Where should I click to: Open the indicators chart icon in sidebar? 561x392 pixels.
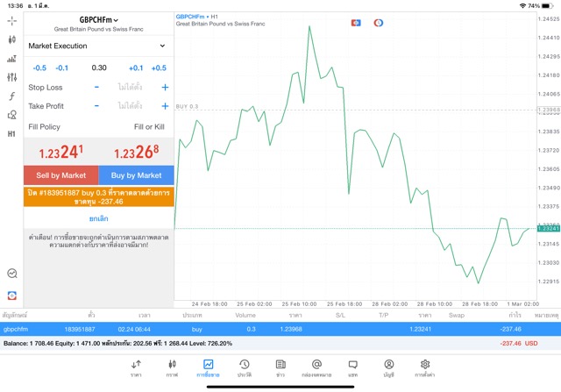click(11, 59)
